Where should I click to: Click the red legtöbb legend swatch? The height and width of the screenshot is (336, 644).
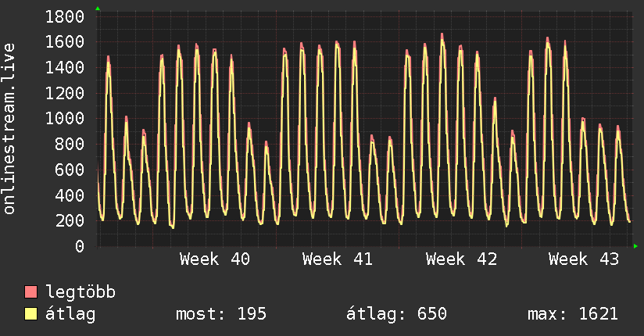(x=31, y=292)
